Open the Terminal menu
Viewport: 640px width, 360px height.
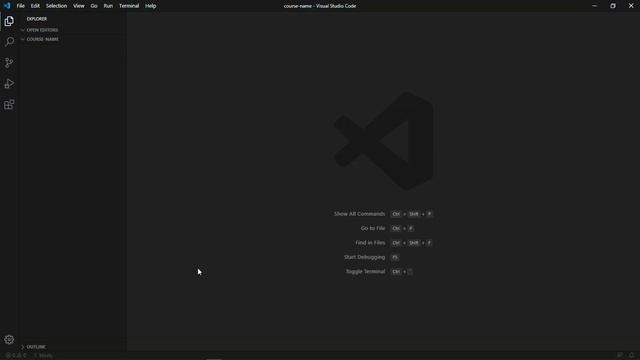pos(129,6)
